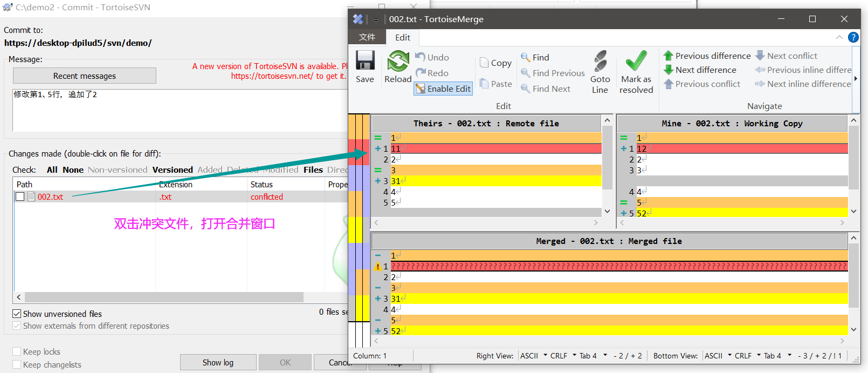Enable the Keep locks checkbox
The image size is (868, 373).
(17, 351)
